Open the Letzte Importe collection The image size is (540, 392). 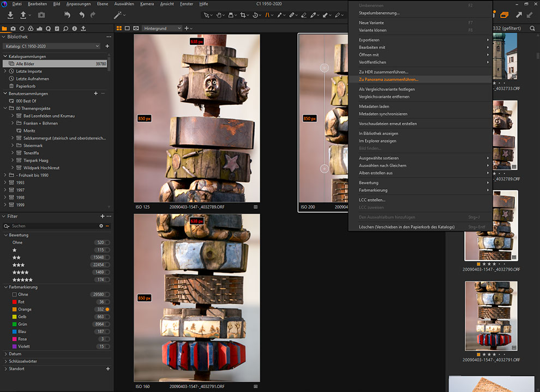(29, 71)
